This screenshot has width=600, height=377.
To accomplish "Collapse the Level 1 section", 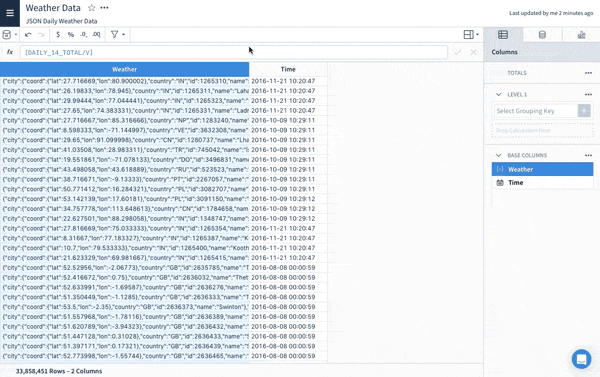I will click(x=498, y=95).
